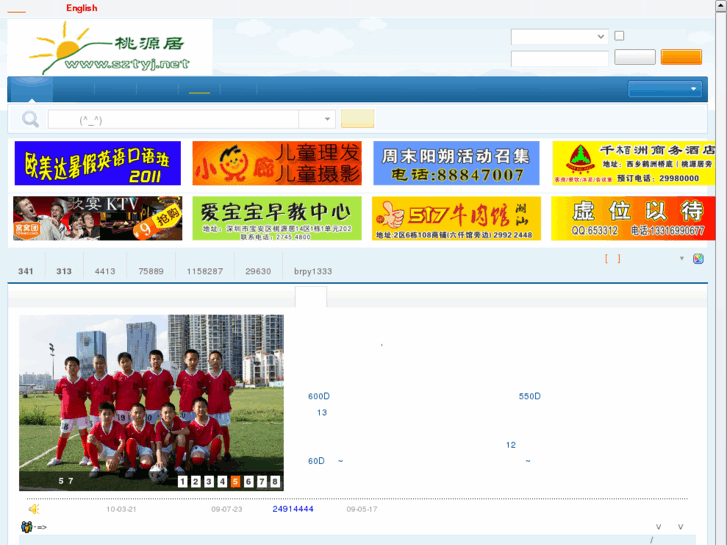Show slideshow image 7
Image resolution: width=727 pixels, height=545 pixels.
coord(262,481)
